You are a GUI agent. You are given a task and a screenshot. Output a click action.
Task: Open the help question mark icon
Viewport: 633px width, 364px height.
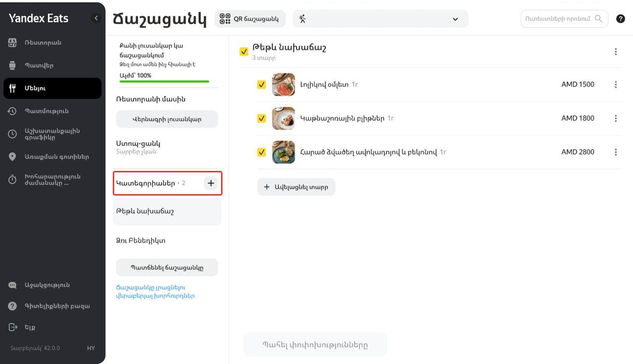click(x=621, y=19)
